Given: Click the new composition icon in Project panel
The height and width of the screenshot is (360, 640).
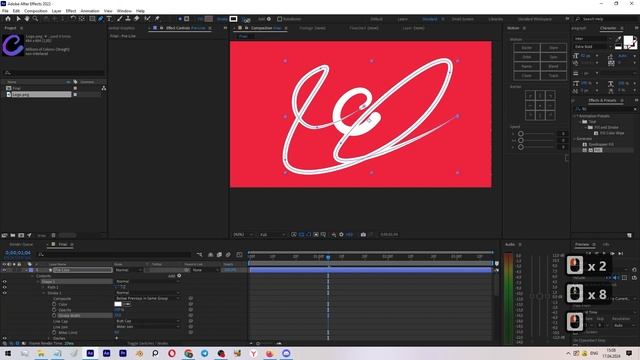Looking at the screenshot, I should click(21, 236).
